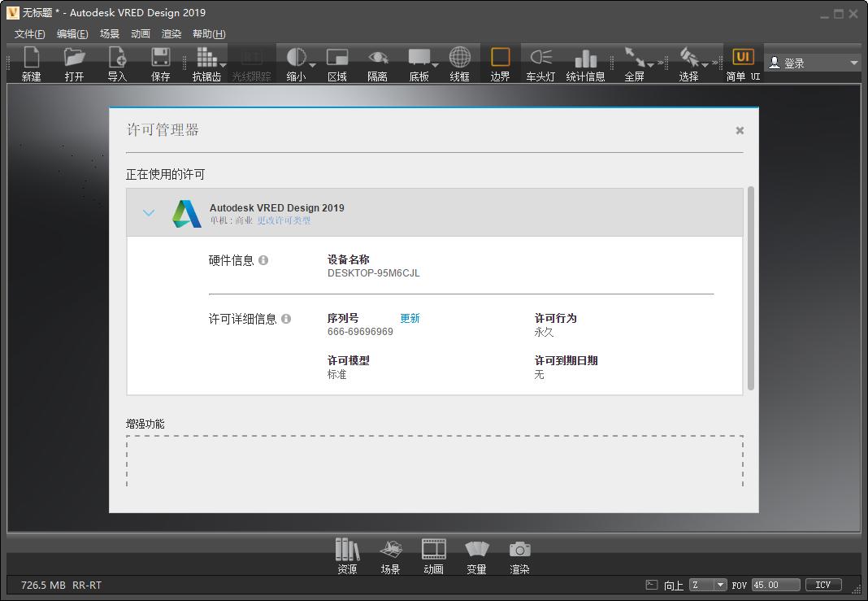Click the 标准 license model value
The width and height of the screenshot is (868, 601).
pyautogui.click(x=337, y=374)
